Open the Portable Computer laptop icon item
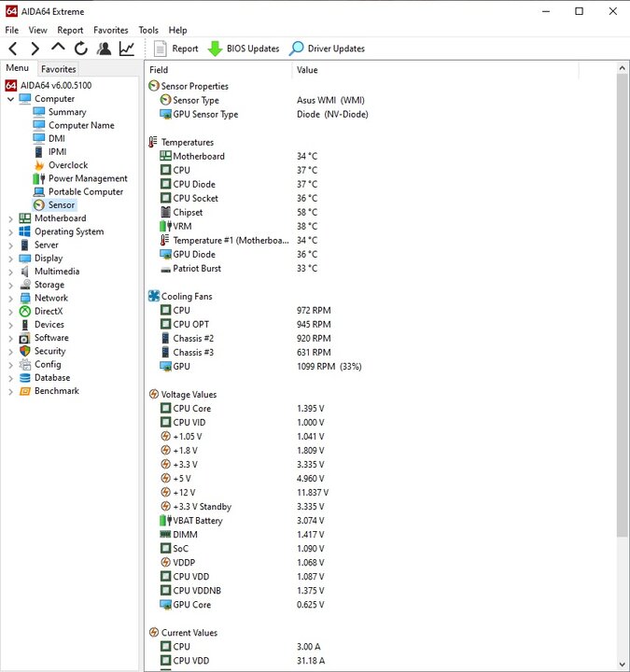The width and height of the screenshot is (630, 672). pyautogui.click(x=39, y=191)
